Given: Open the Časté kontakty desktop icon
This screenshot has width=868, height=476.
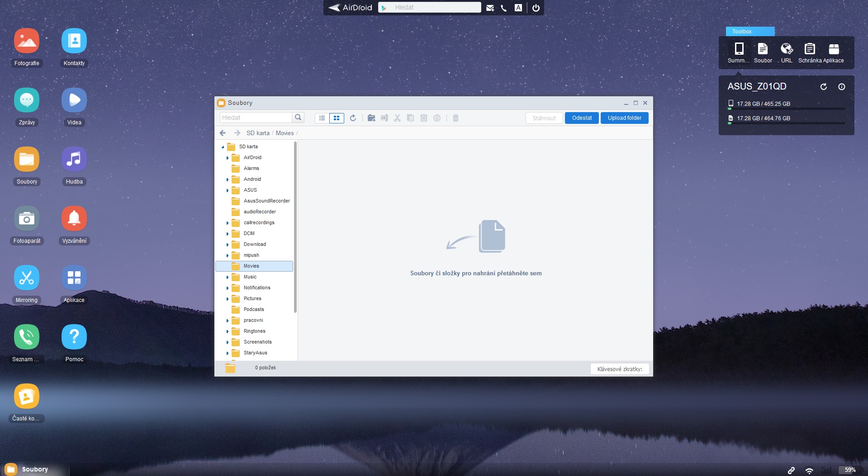Looking at the screenshot, I should click(x=27, y=396).
